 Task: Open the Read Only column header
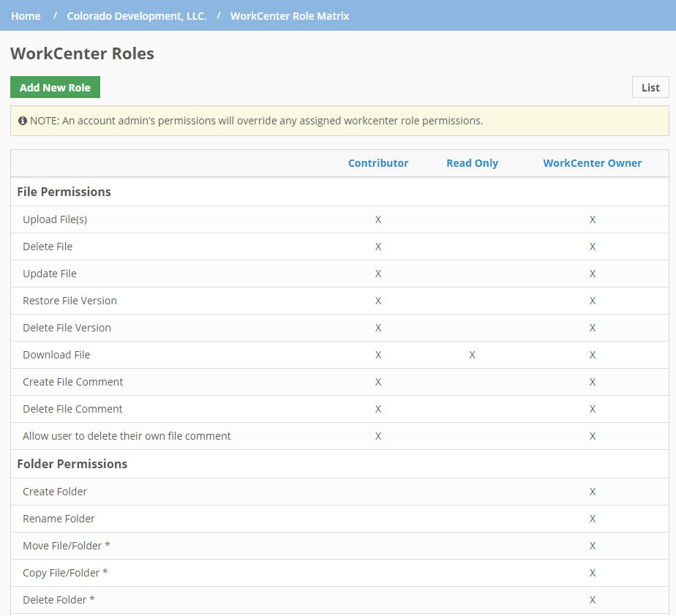[x=472, y=162]
